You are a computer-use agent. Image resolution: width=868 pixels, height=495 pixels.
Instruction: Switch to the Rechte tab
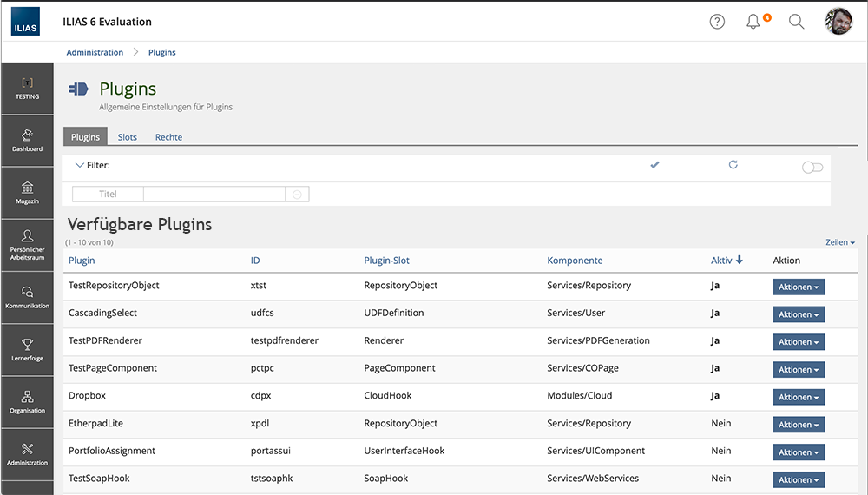click(x=168, y=137)
